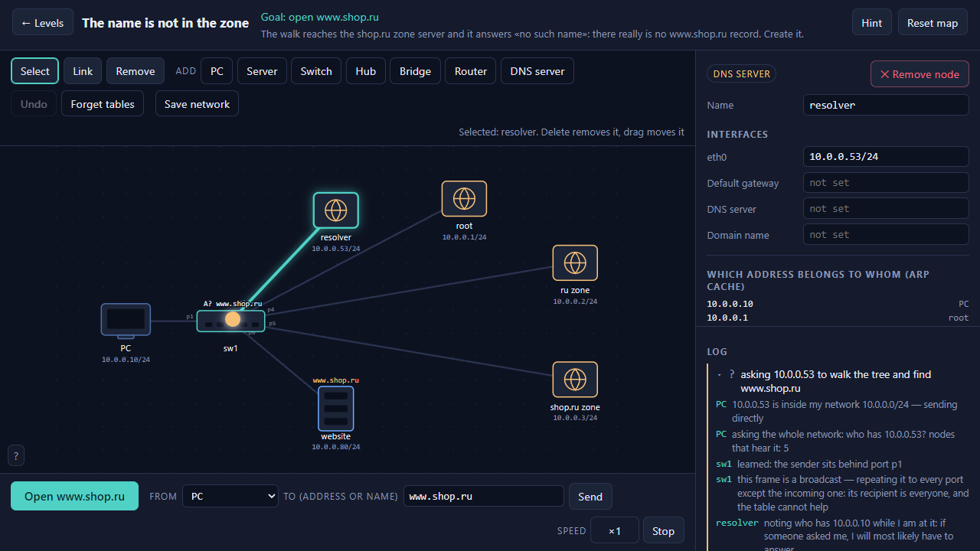Change the ×1 speed setting
Image resolution: width=980 pixels, height=551 pixels.
(615, 530)
